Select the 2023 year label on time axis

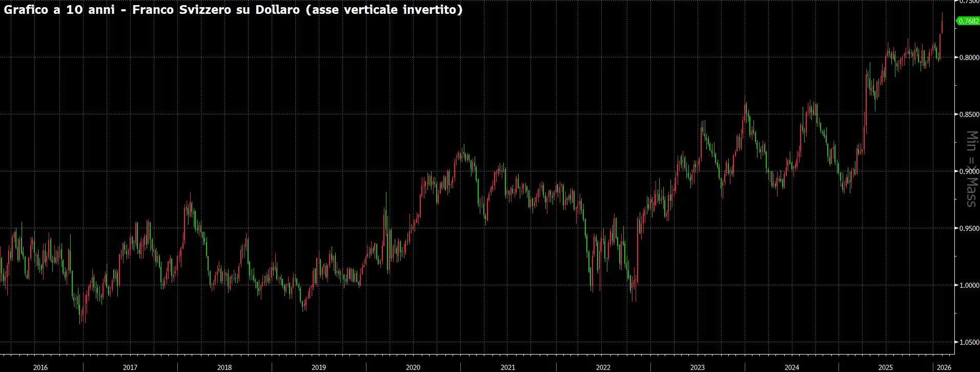(x=698, y=367)
